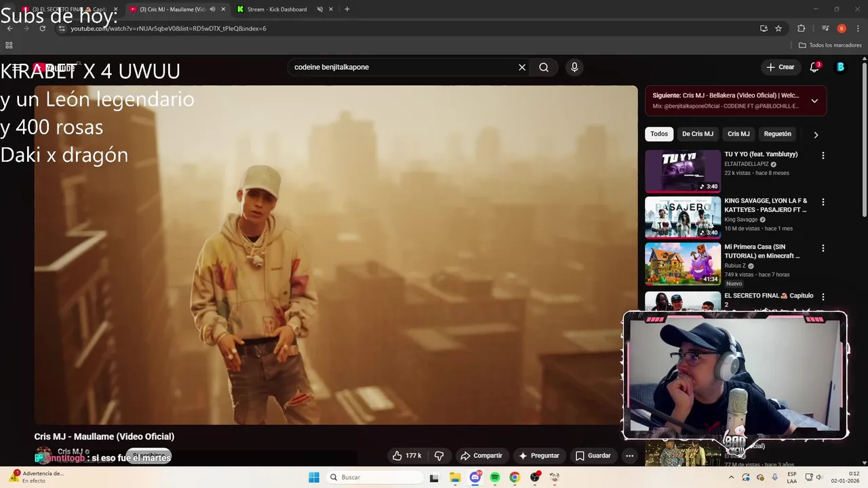The width and height of the screenshot is (868, 488).
Task: Open the Mi Primera Casa Minecraft thumbnail
Action: tap(683, 264)
